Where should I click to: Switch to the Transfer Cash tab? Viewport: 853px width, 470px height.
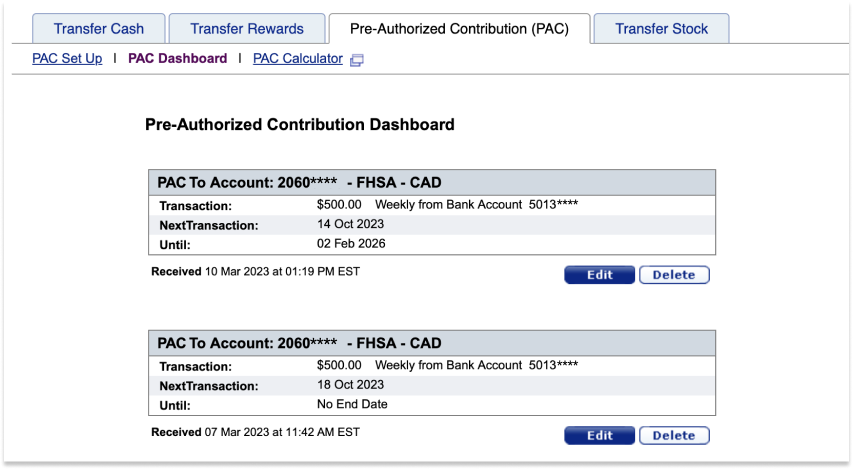coord(98,29)
